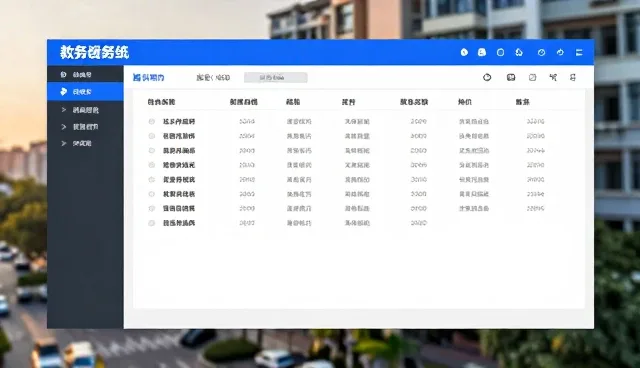
Task: Sort by the first table column header
Action: pyautogui.click(x=161, y=102)
